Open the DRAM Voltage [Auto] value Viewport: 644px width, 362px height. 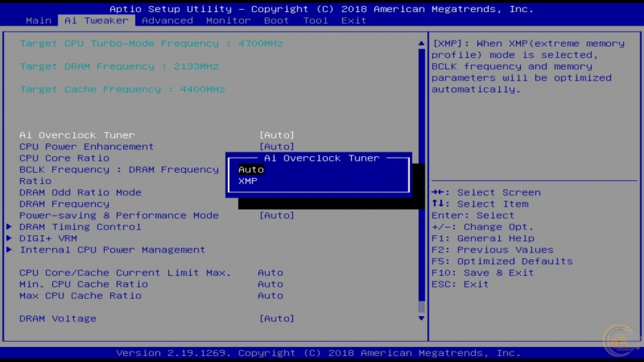[277, 318]
